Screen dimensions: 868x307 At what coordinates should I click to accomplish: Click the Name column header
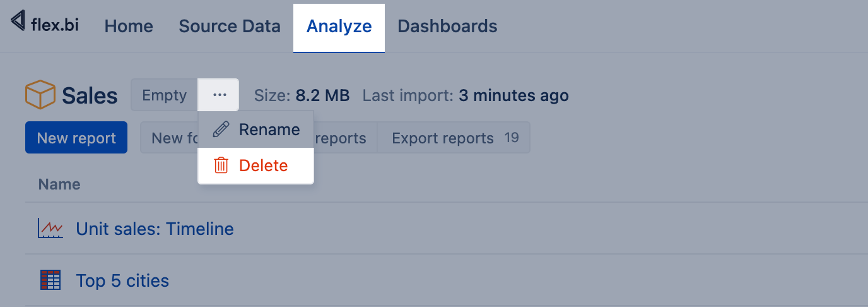point(59,184)
